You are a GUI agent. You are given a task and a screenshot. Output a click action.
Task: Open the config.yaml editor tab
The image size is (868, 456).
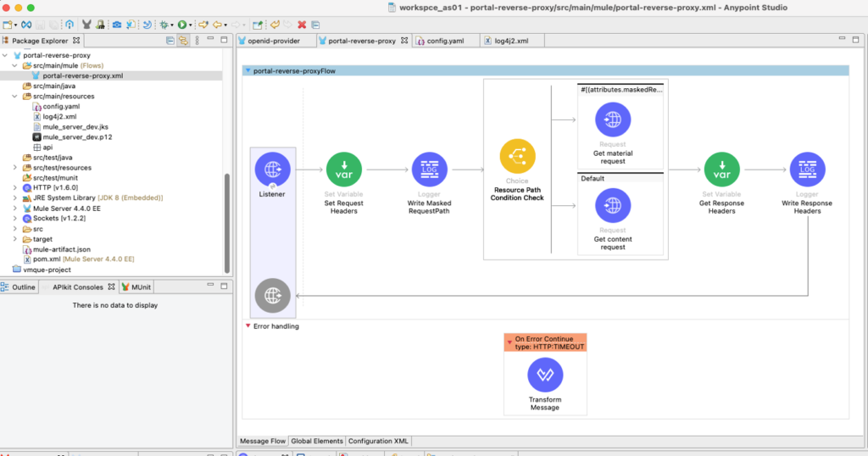(x=444, y=40)
